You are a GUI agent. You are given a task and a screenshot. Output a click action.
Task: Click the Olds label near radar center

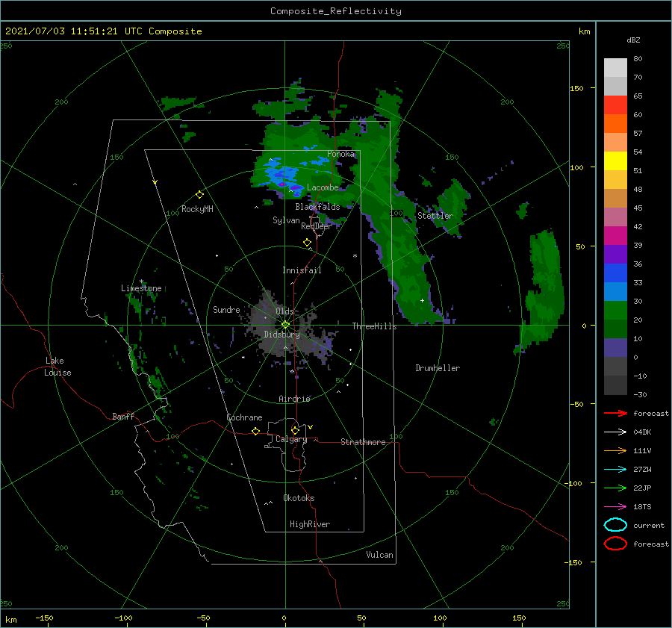[x=284, y=311]
